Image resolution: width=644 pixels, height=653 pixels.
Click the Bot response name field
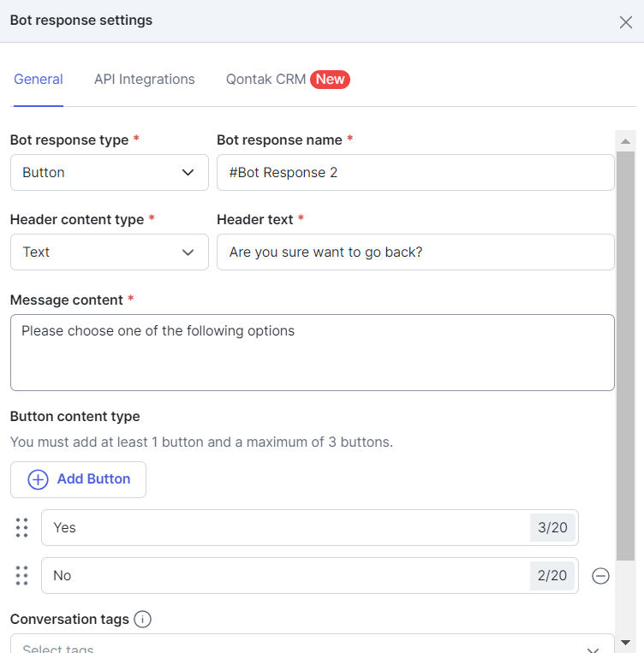[415, 172]
